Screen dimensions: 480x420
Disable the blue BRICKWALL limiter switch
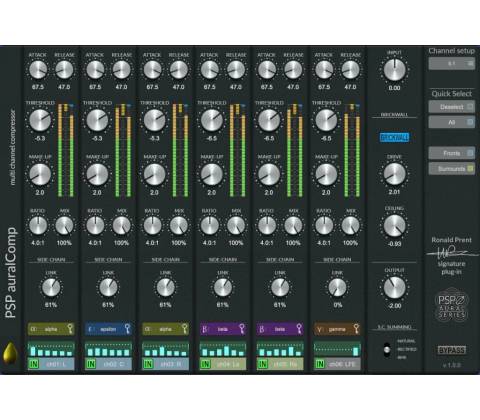[x=394, y=137]
